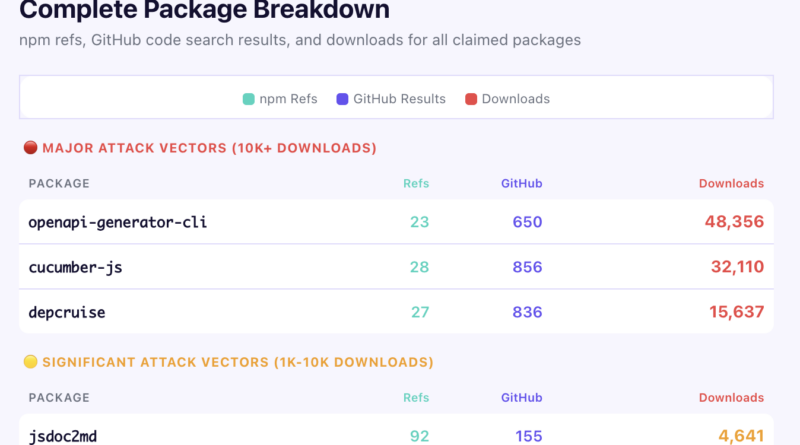This screenshot has height=445, width=800.
Task: Click the jsdoc2md package name
Action: point(62,436)
